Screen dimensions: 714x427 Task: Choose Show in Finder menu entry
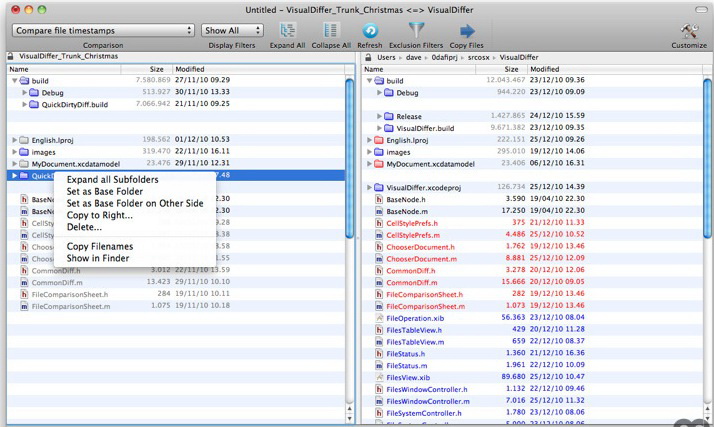pos(98,258)
